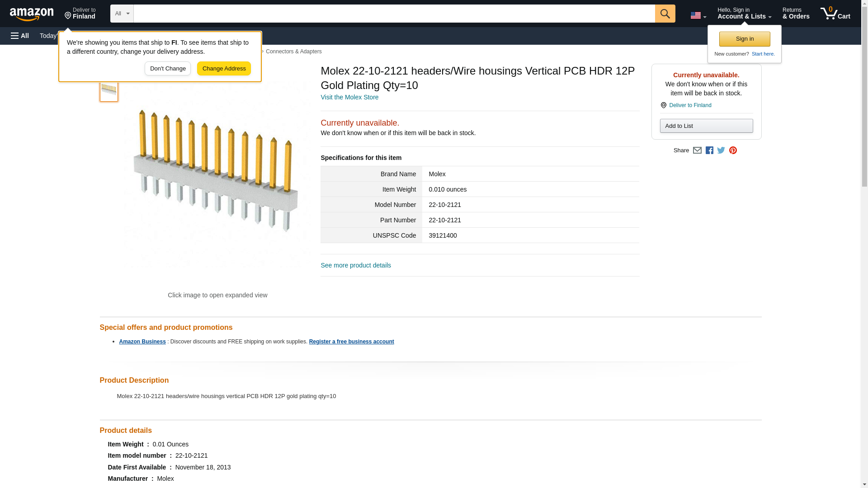Viewport: 868px width, 488px height.
Task: Share the product on Facebook
Action: point(709,150)
